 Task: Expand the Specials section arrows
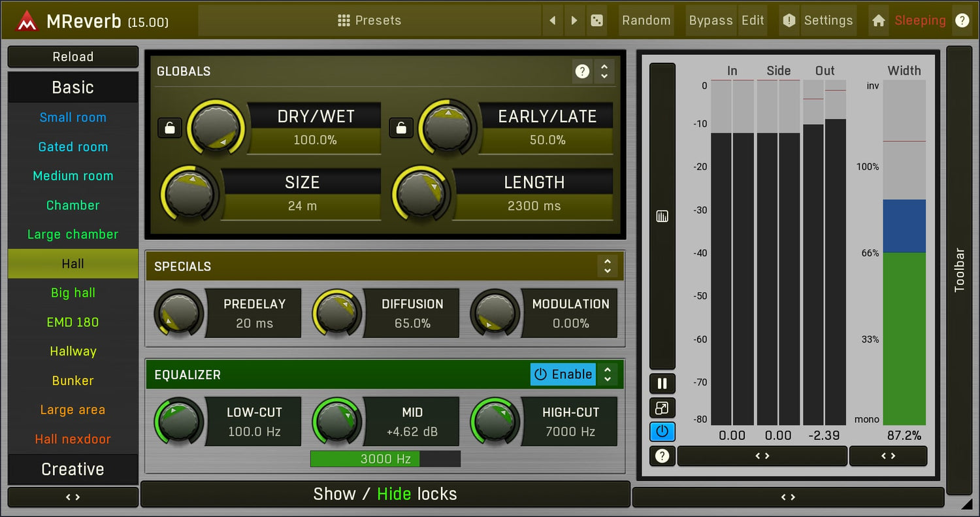pyautogui.click(x=607, y=266)
